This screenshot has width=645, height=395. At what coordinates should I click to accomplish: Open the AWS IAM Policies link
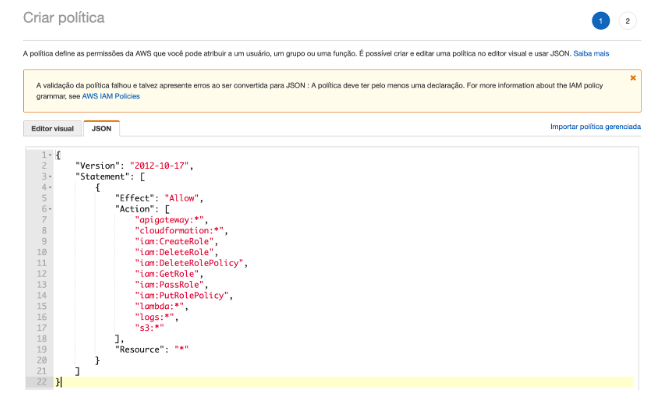(x=111, y=96)
